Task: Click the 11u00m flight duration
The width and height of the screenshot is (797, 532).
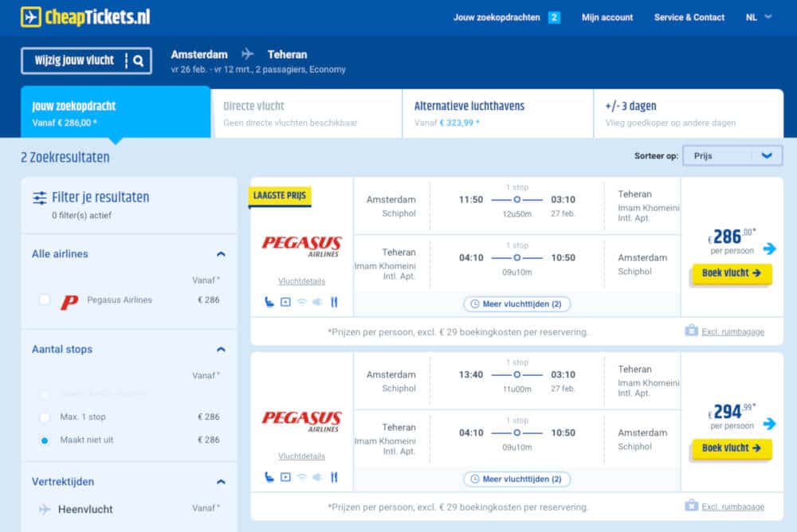Action: click(x=517, y=389)
